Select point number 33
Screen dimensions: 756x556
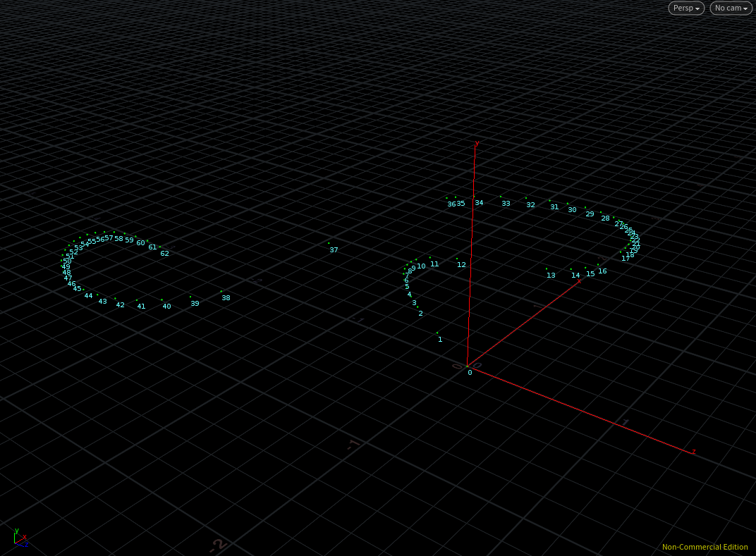(x=506, y=204)
